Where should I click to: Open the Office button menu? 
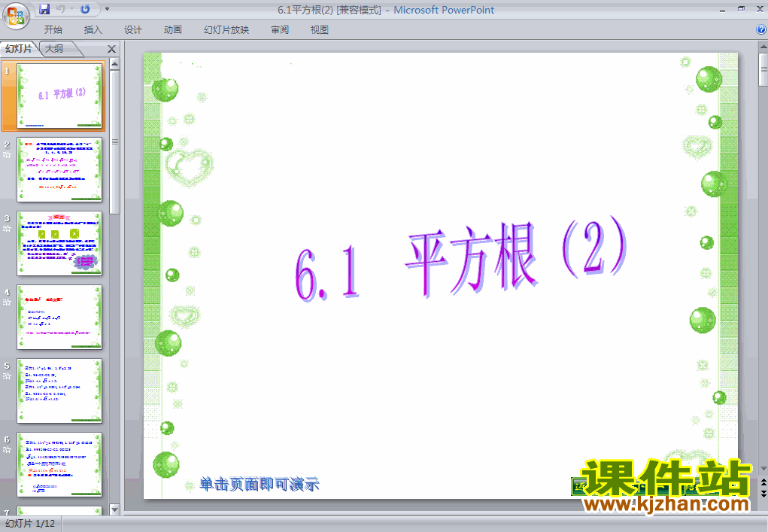click(x=16, y=16)
